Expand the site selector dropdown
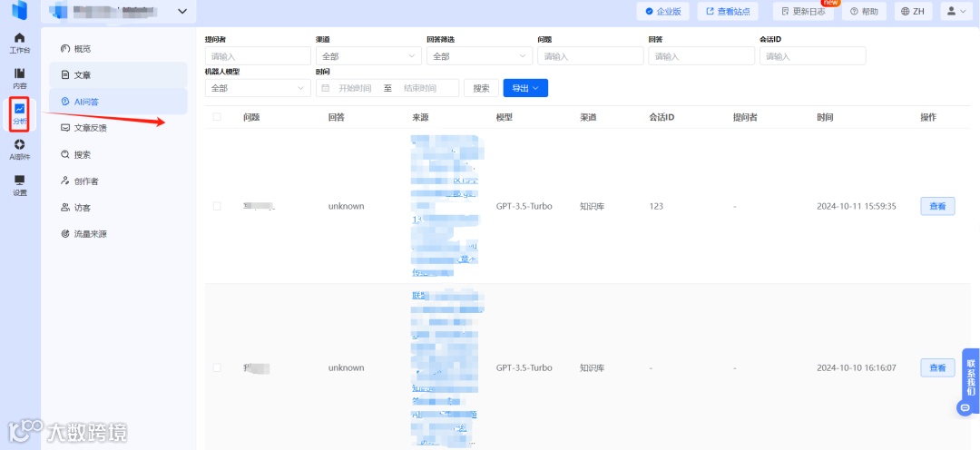Viewport: 980px width, 450px height. click(x=182, y=11)
